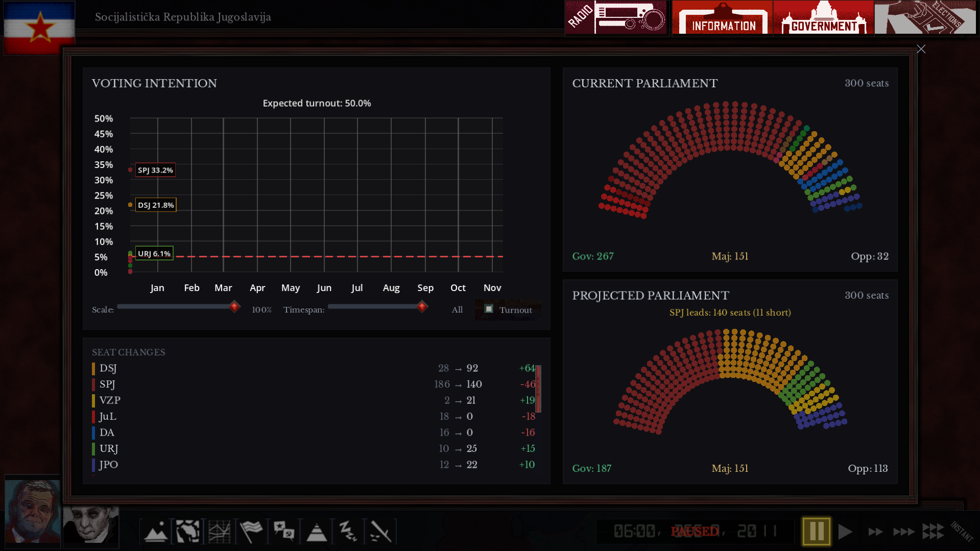Click the pause button
Viewport: 980px width, 551px height.
[x=816, y=531]
